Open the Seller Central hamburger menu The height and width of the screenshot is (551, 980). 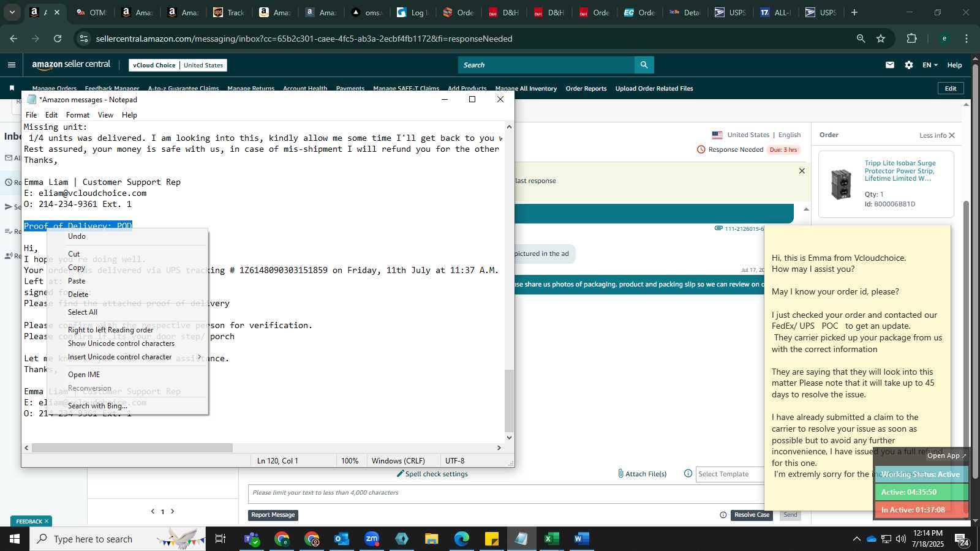(12, 65)
